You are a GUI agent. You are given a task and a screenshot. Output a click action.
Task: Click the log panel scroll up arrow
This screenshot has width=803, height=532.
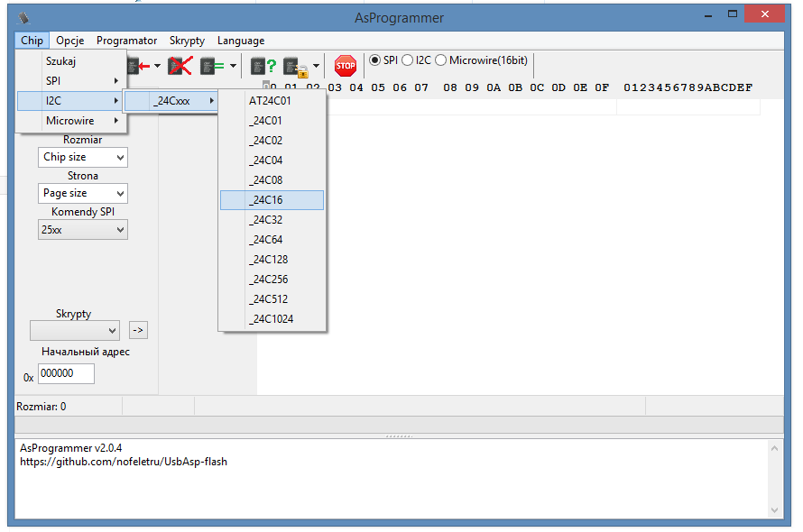pos(774,448)
